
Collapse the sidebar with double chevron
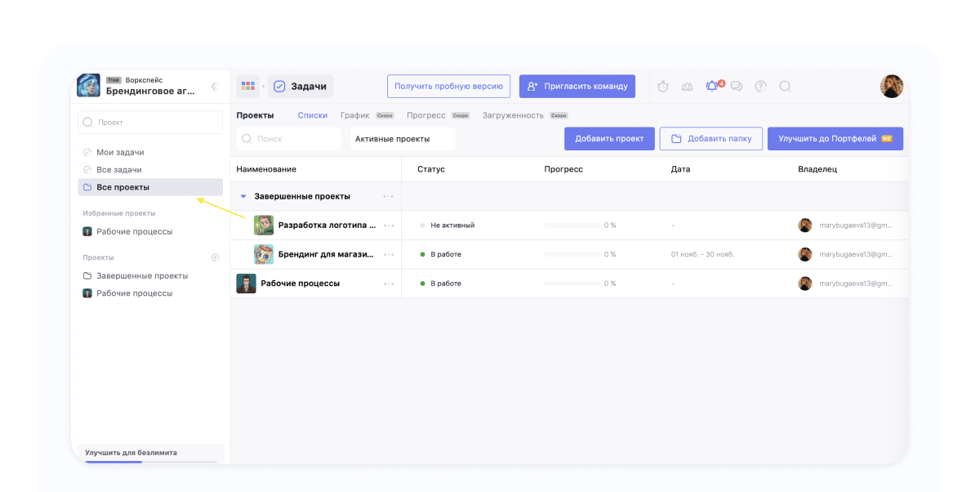tap(215, 86)
